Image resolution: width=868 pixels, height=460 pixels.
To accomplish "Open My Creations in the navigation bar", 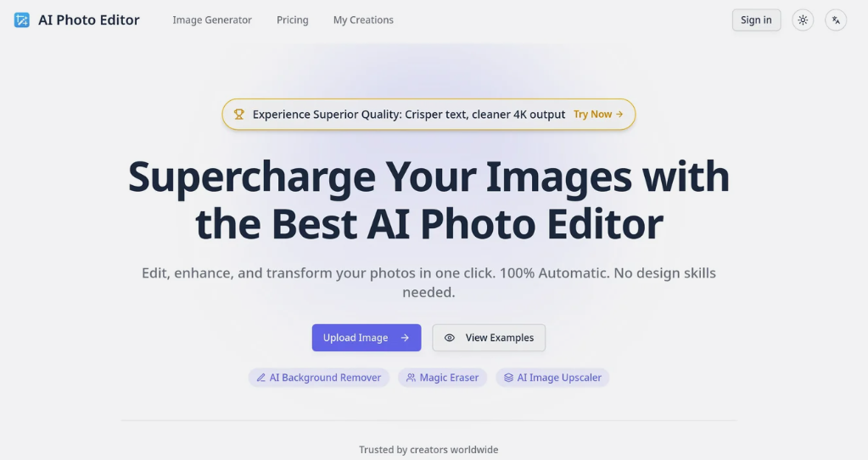I will click(x=363, y=20).
